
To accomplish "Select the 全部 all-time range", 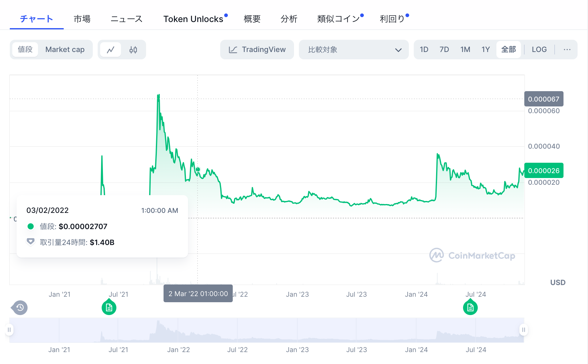I will point(508,50).
